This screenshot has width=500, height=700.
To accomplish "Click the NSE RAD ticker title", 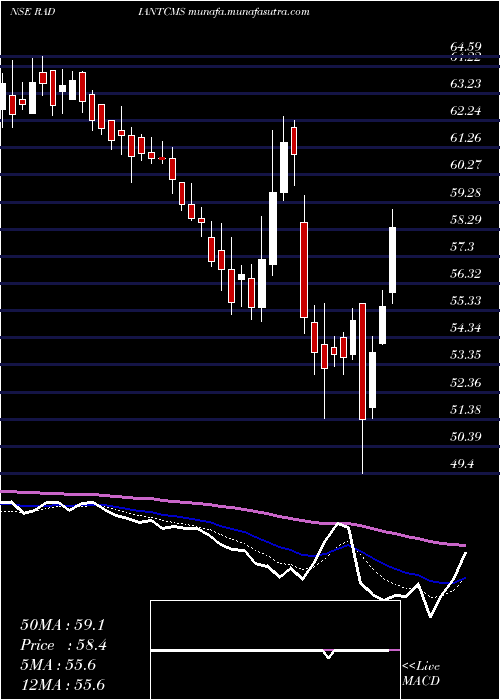I will click(x=32, y=12).
